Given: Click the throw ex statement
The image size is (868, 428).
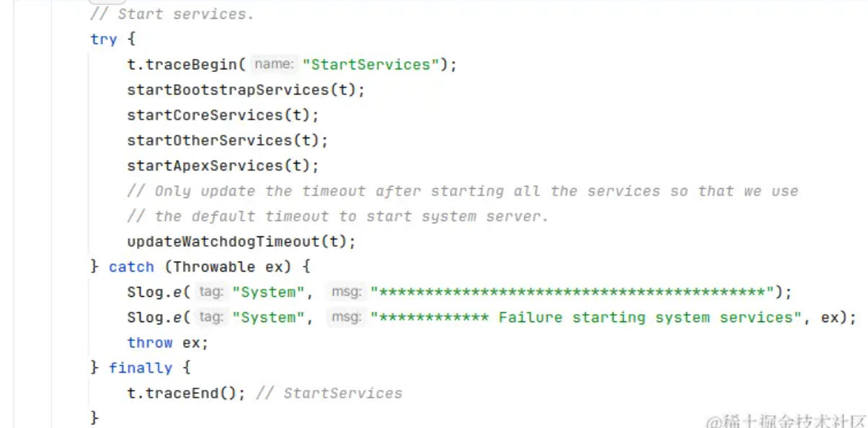Looking at the screenshot, I should (x=167, y=342).
